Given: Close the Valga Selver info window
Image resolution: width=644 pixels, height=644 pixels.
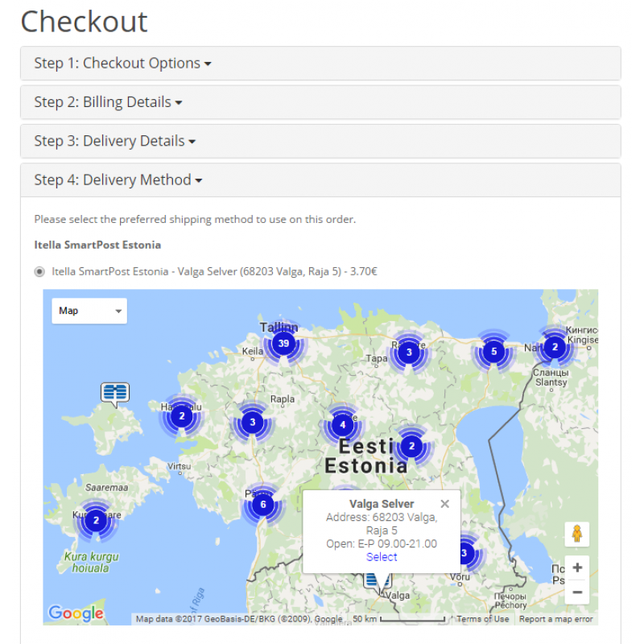Looking at the screenshot, I should point(444,504).
